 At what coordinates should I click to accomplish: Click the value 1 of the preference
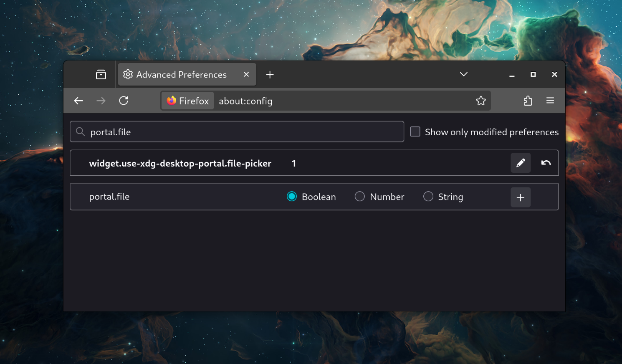(294, 163)
